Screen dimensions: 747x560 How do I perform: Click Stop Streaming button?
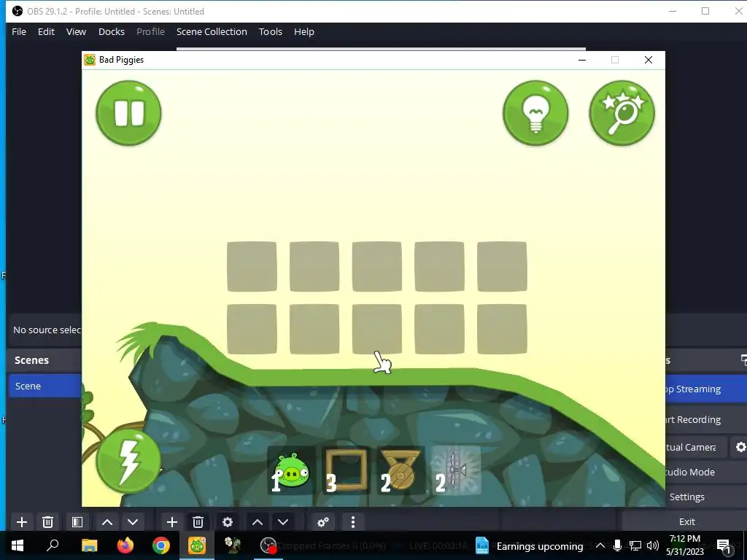706,389
